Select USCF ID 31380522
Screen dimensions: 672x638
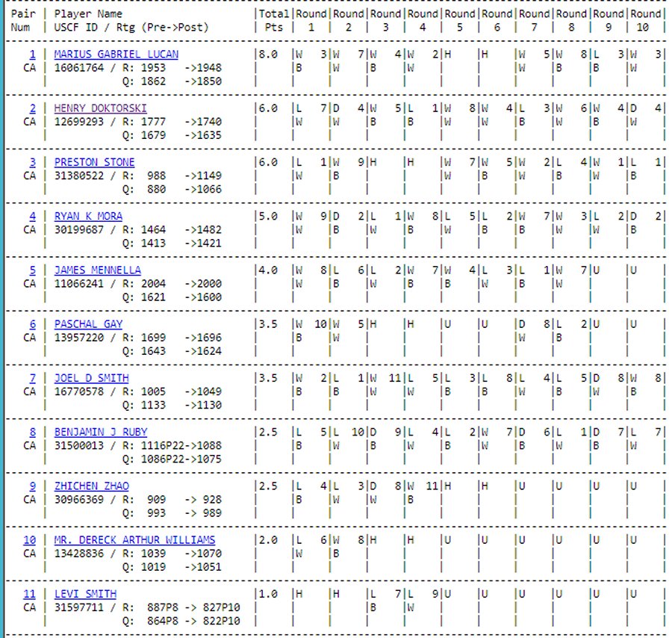click(79, 176)
